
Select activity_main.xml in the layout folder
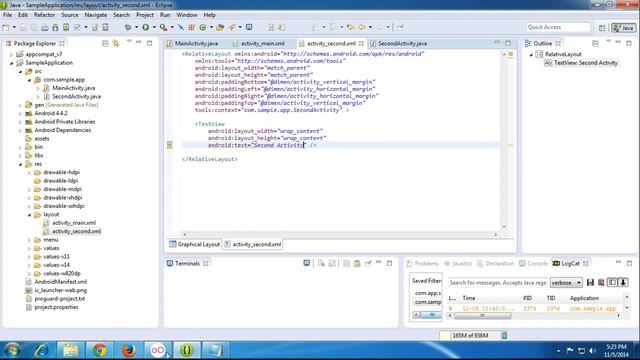(x=74, y=223)
